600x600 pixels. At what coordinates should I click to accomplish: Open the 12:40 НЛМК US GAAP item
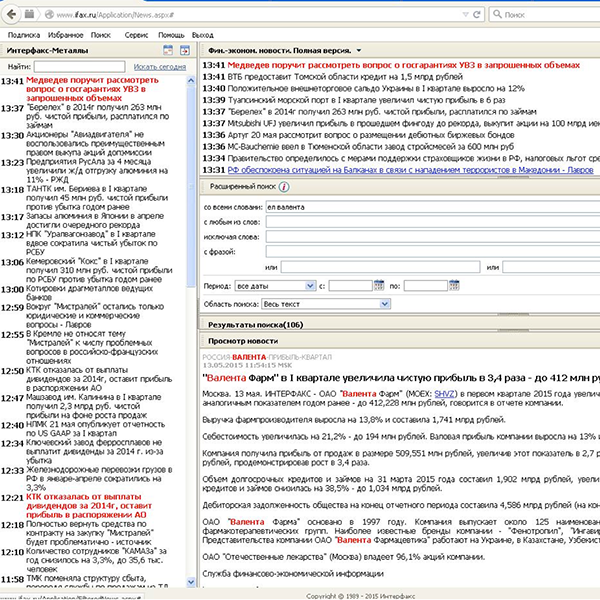point(96,429)
